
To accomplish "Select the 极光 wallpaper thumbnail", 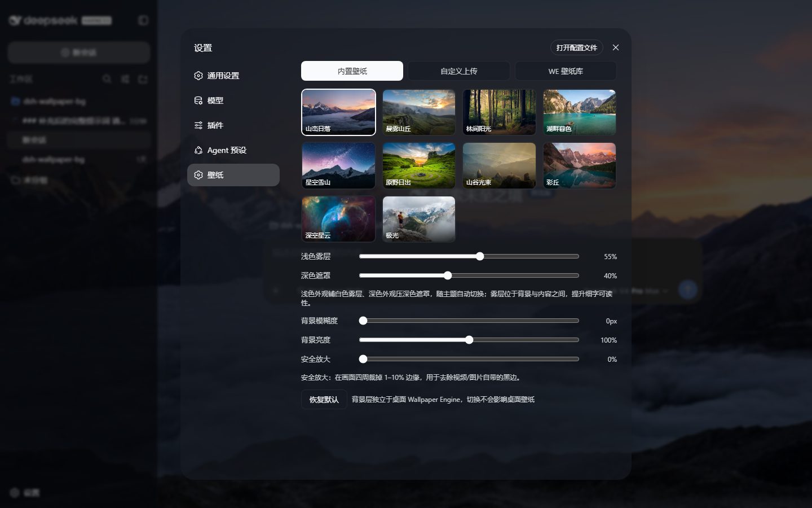I will [x=419, y=219].
